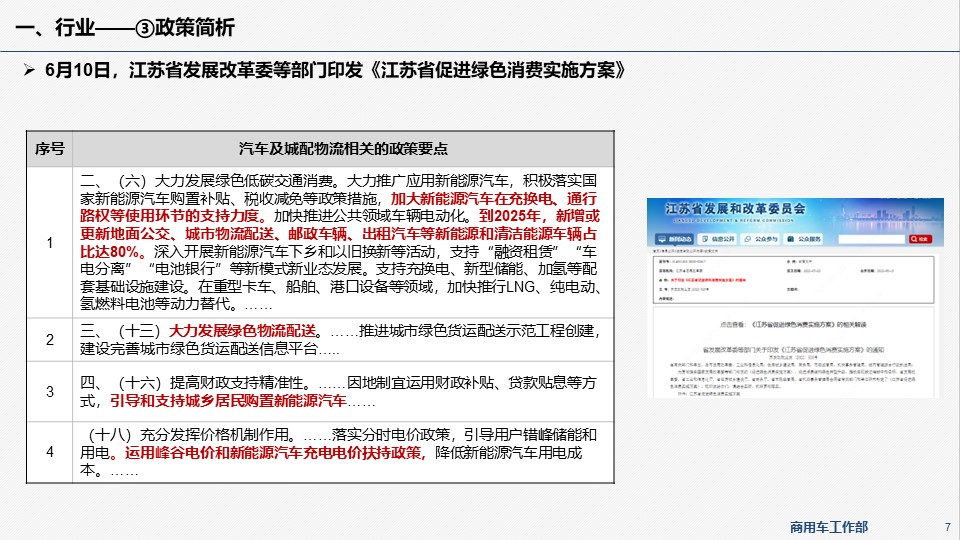Click the search input field on the webpage
960x540 pixels.
click(871, 239)
